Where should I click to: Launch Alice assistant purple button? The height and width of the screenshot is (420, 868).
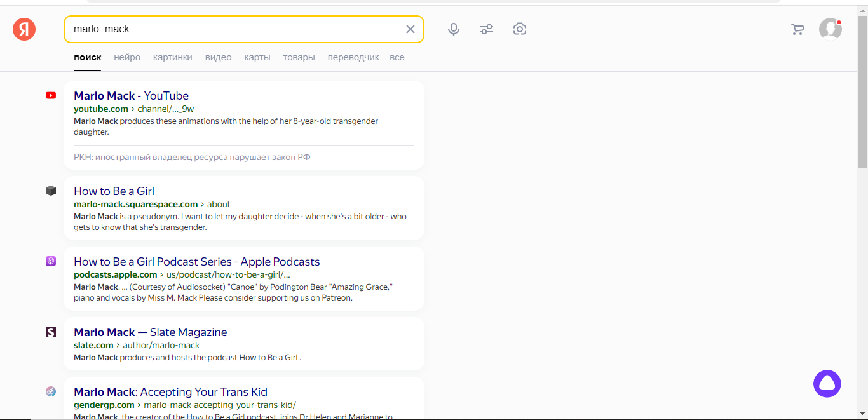click(827, 384)
